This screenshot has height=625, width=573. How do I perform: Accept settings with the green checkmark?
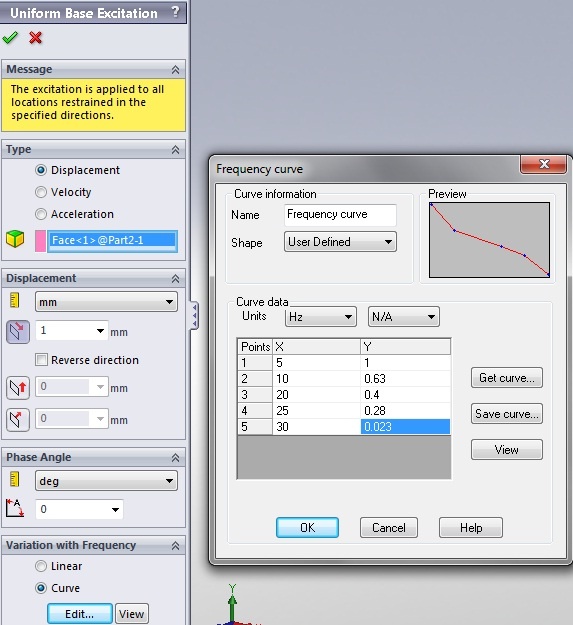(x=10, y=37)
